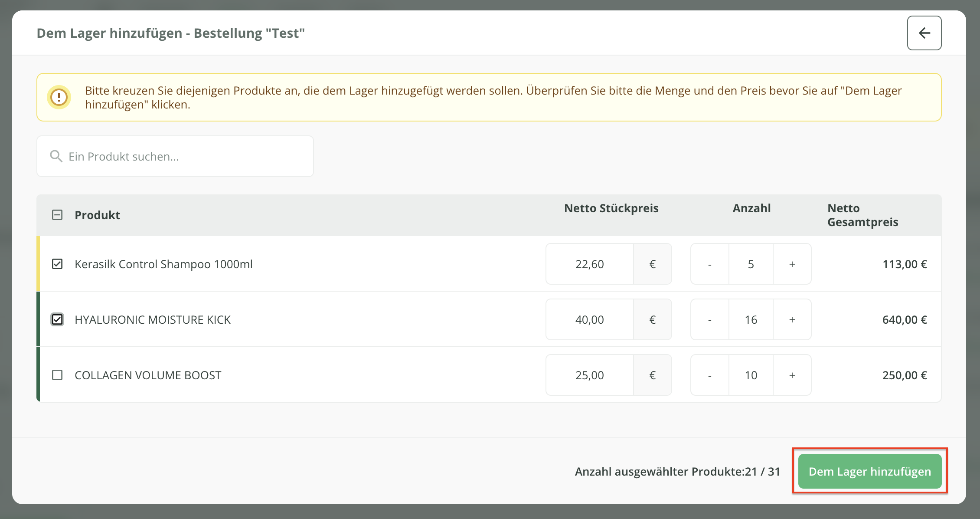Uncheck Kerasilk Control Shampoo 1000ml checkbox
The height and width of the screenshot is (519, 980).
[x=57, y=264]
